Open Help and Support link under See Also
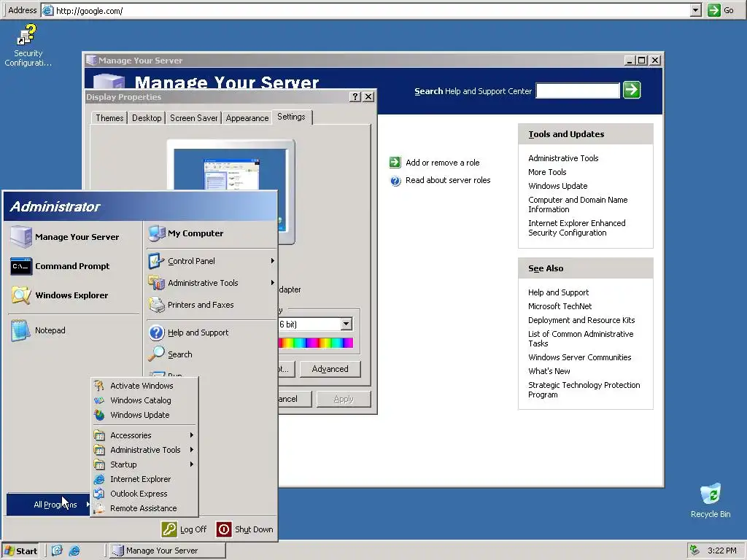 coord(558,292)
